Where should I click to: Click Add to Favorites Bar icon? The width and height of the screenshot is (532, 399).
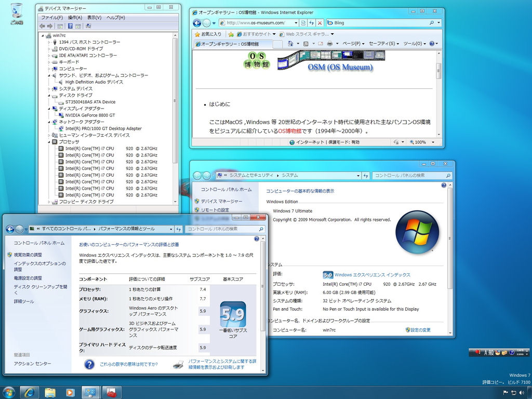coord(231,34)
